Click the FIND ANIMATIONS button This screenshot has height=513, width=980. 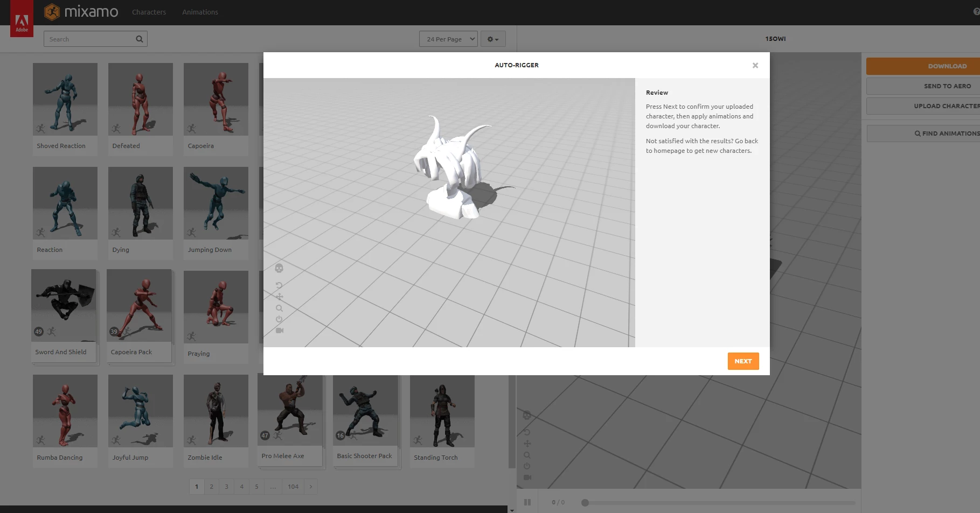pyautogui.click(x=923, y=133)
